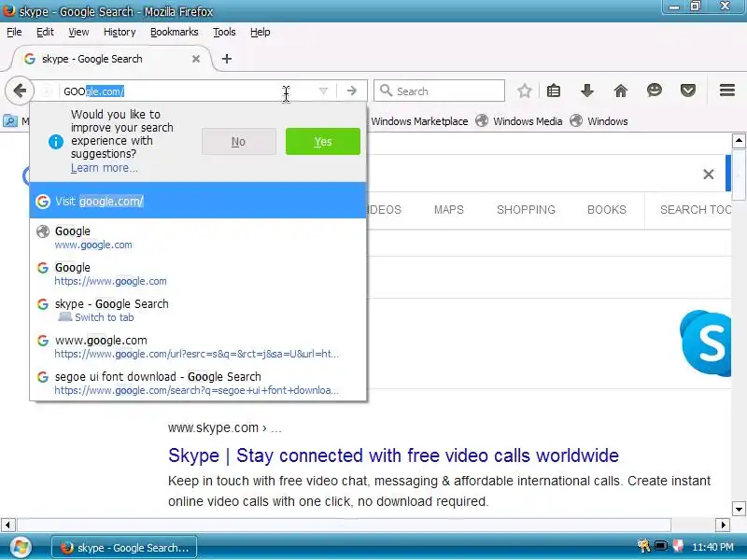Viewport: 747px width, 560px height.
Task: Save page to Pocket icon
Action: [688, 91]
